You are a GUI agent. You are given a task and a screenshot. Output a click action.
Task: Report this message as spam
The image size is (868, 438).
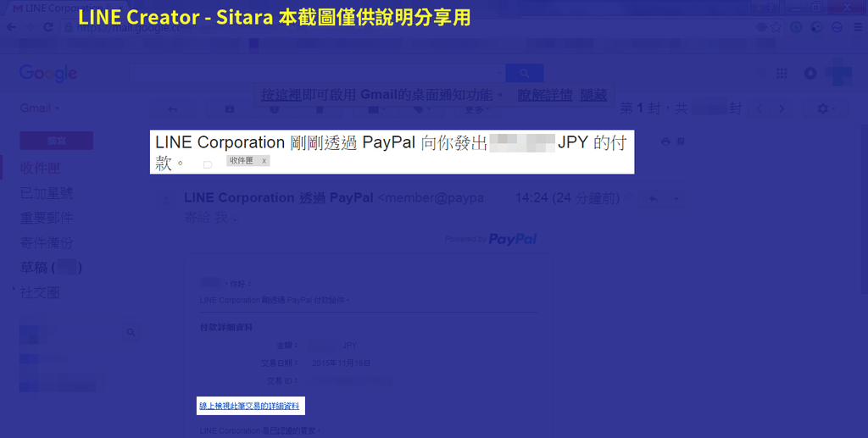tap(274, 109)
